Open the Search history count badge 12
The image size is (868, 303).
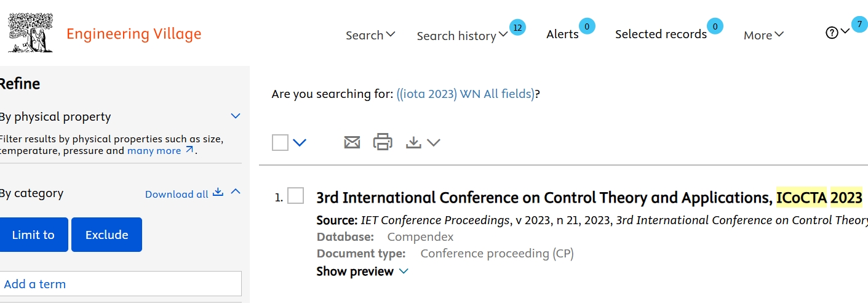518,27
